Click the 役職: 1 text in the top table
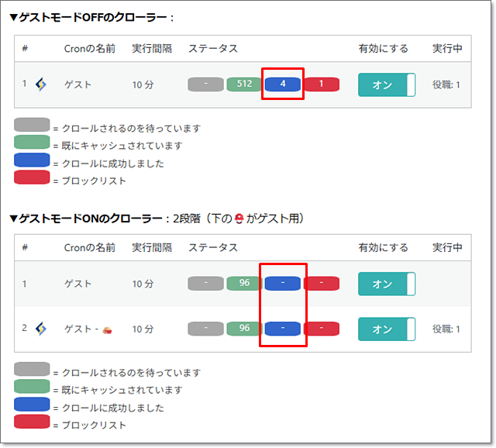The width and height of the screenshot is (496, 448). pyautogui.click(x=447, y=84)
